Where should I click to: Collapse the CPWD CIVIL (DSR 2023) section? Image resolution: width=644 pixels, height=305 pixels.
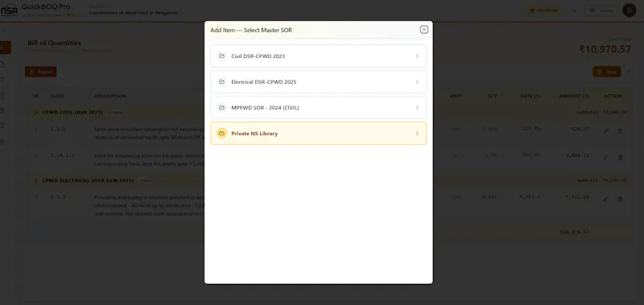[x=35, y=112]
